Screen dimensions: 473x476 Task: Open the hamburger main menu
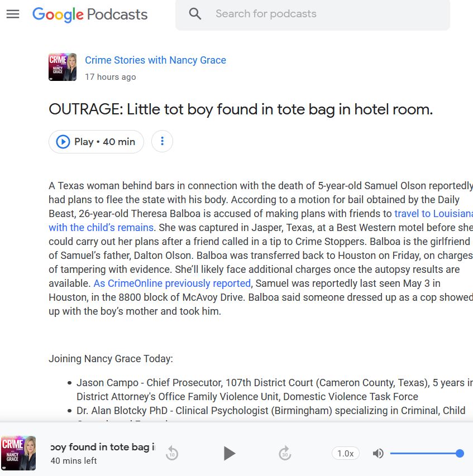click(x=13, y=14)
